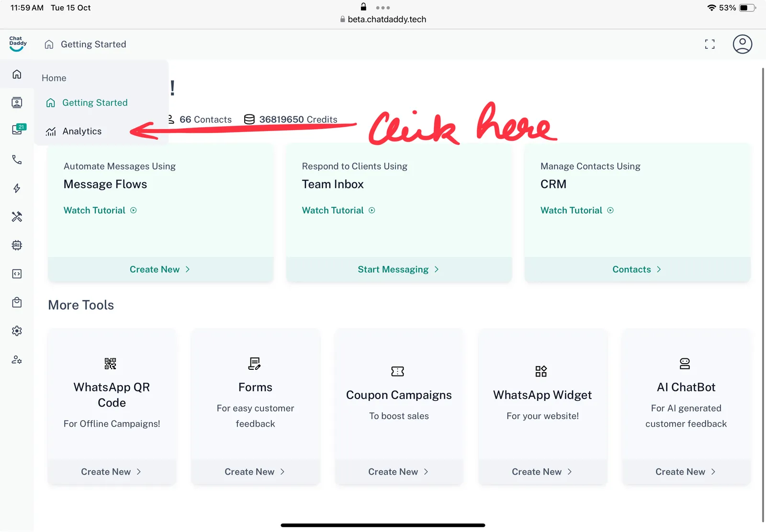Screen dimensions: 766x532
Task: Click the phone calls sidebar icon
Action: coord(17,159)
